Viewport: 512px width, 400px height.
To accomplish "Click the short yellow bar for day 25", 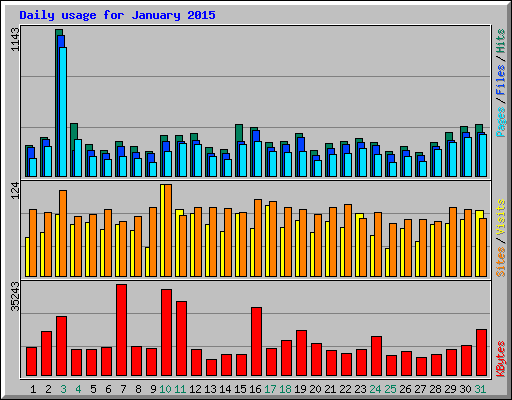I will pos(387,262).
